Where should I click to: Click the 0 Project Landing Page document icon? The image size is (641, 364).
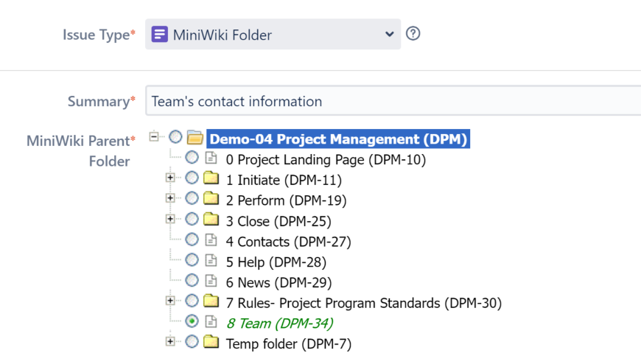point(211,158)
